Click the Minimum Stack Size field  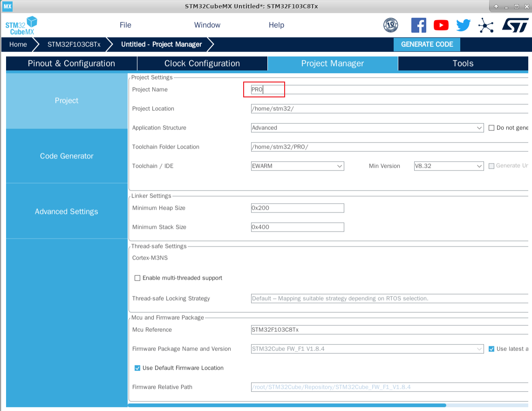(298, 227)
